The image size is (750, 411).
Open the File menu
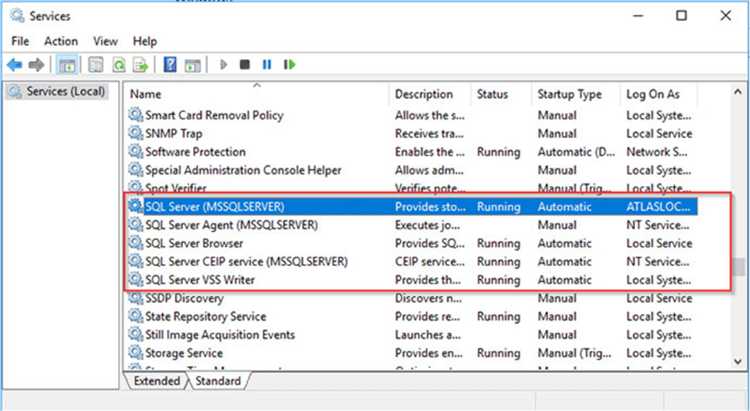20,41
